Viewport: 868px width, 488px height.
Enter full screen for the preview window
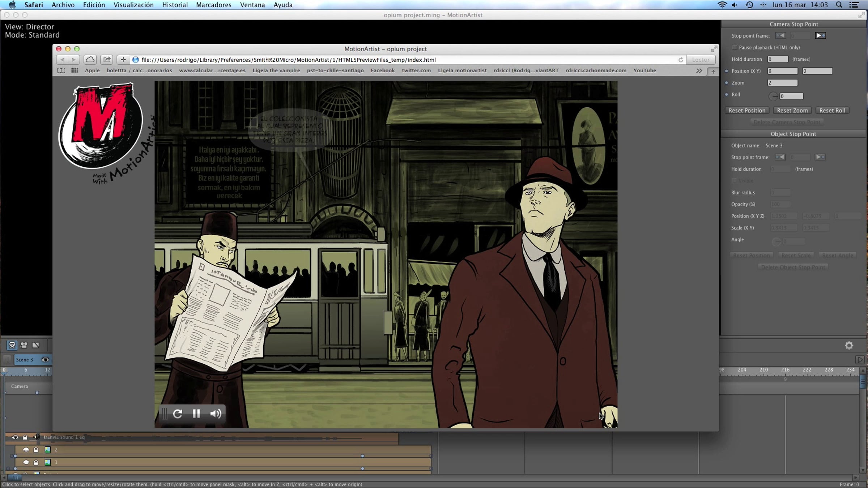[714, 49]
